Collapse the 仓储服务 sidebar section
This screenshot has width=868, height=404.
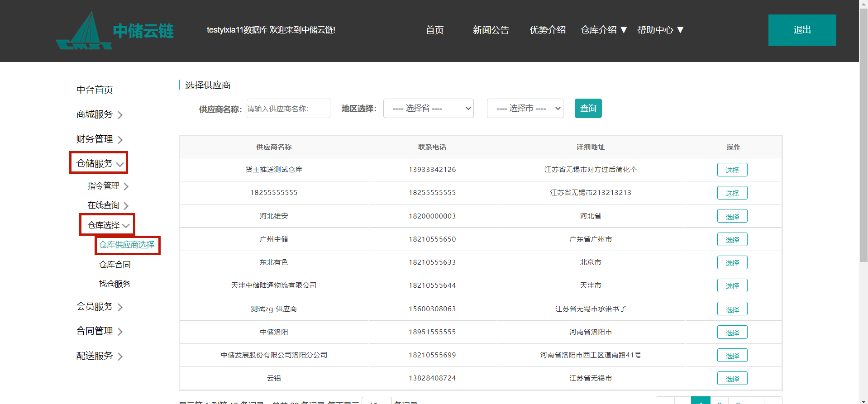tap(99, 163)
